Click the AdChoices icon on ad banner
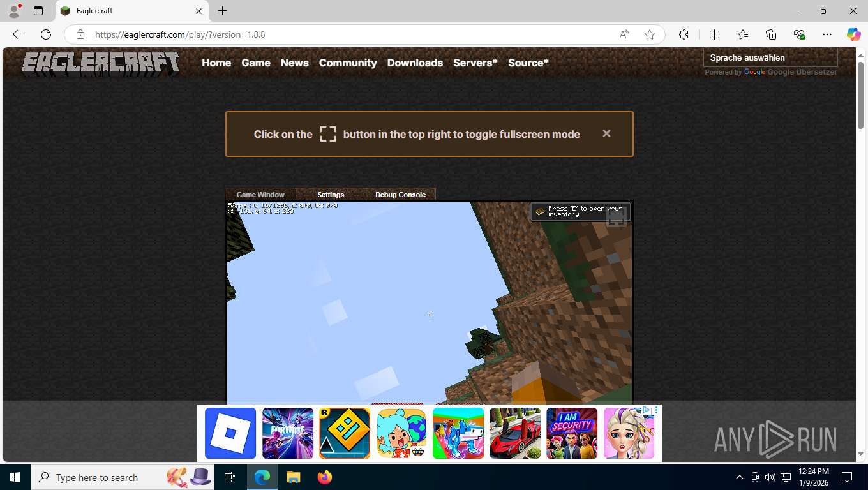 (646, 410)
